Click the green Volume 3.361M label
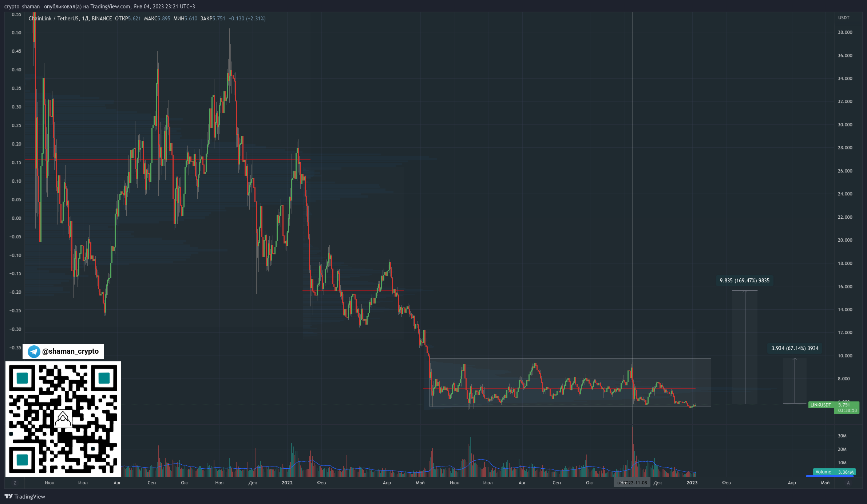Screen dimensions: 867x504 coord(834,472)
